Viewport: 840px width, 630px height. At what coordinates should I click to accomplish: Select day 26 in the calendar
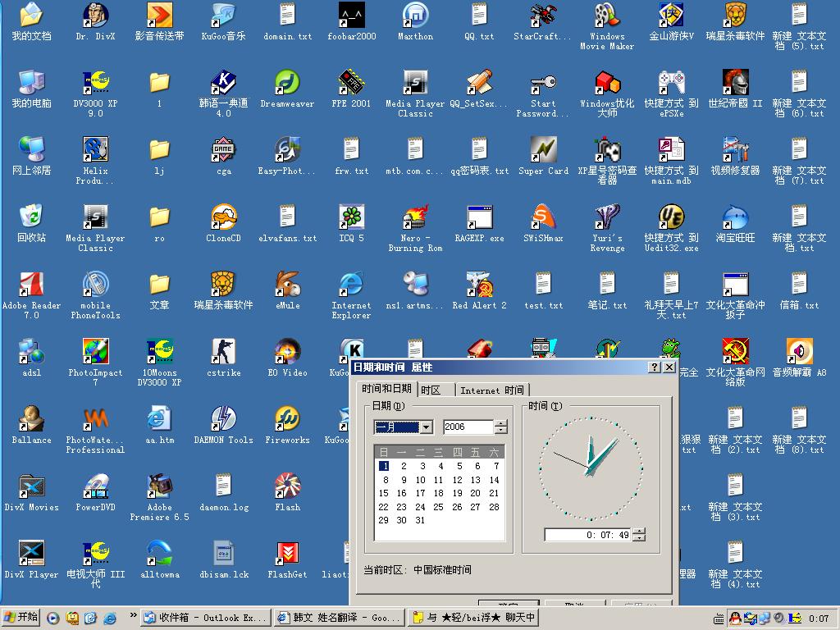457,507
